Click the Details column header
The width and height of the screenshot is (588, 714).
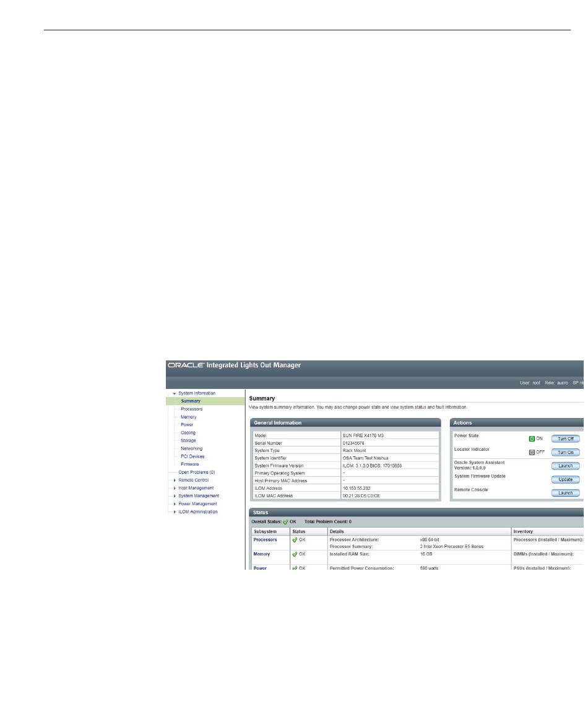420,531
